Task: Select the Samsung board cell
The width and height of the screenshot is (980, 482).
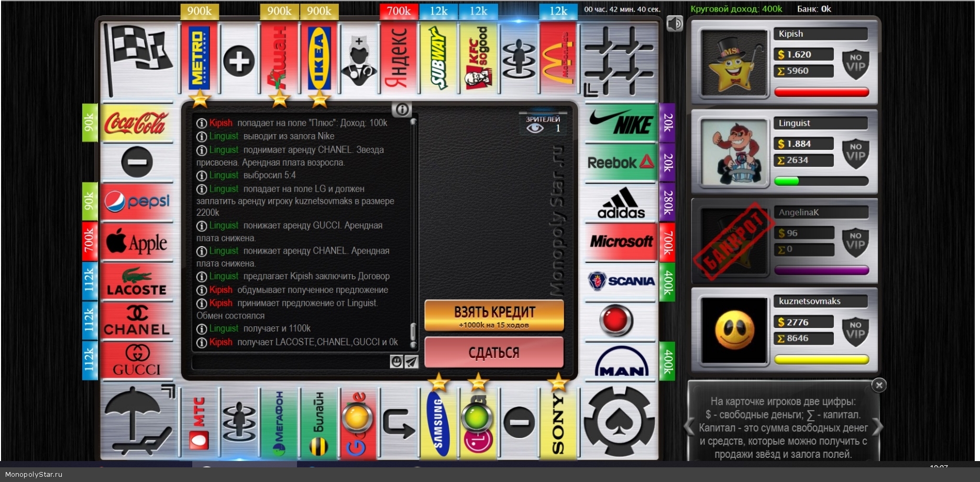Action: (438, 423)
